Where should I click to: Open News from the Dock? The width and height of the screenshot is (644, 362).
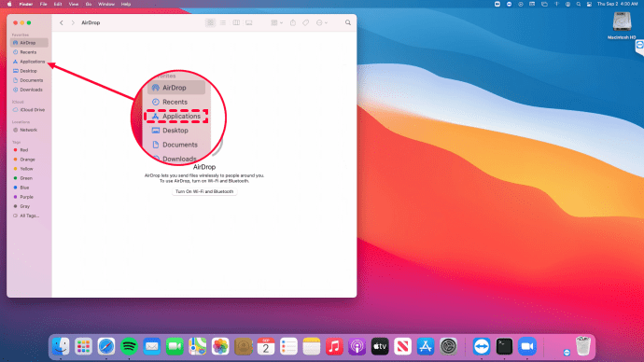click(402, 347)
